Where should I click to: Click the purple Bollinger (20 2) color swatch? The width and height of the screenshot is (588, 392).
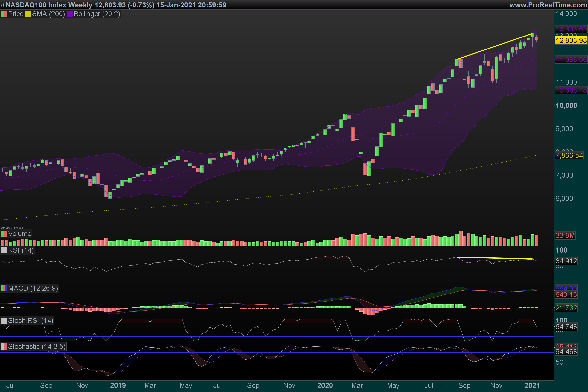[70, 14]
